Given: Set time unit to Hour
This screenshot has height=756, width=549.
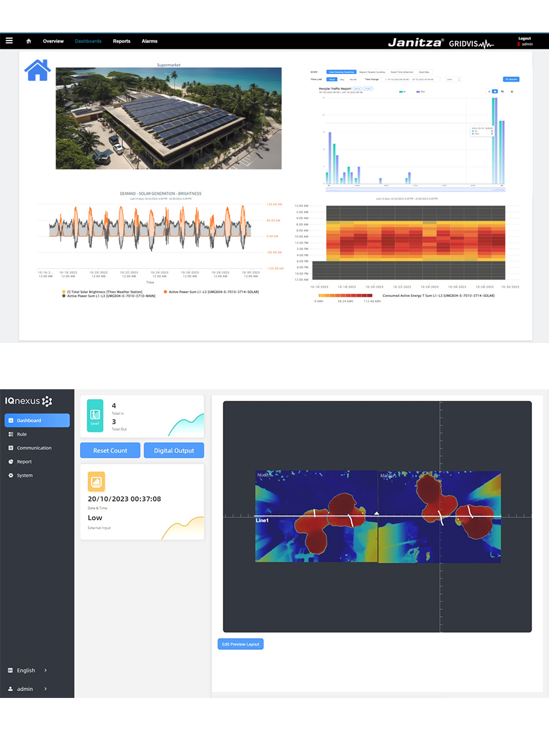Looking at the screenshot, I should coord(332,79).
